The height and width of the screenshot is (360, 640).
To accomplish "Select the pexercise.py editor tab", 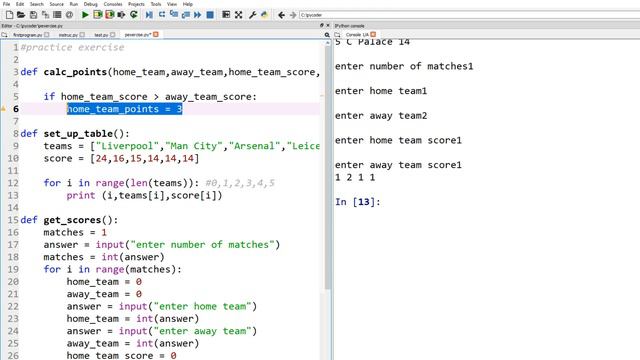I will point(138,35).
